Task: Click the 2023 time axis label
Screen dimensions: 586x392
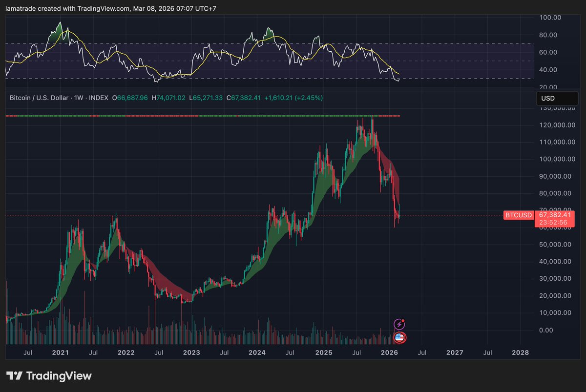Action: tap(191, 352)
